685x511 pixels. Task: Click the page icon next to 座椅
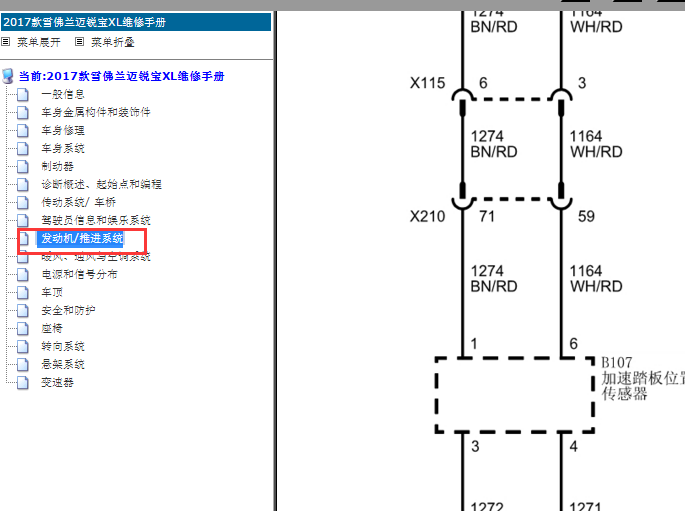23,328
